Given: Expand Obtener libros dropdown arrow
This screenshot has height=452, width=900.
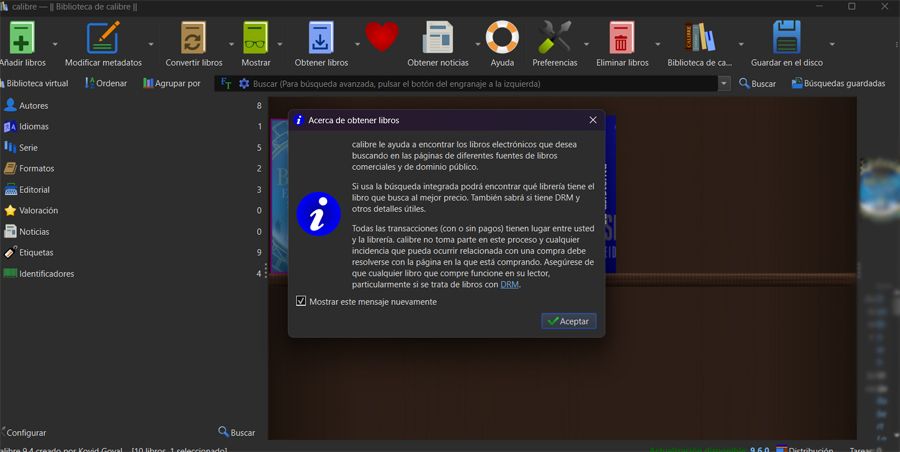Looking at the screenshot, I should tap(357, 44).
